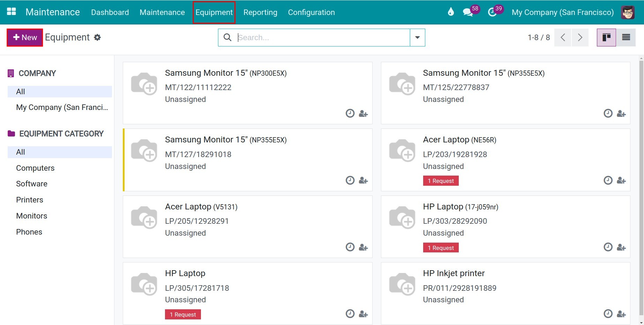The image size is (644, 325).
Task: Open 1 Request on LP/305/17281718 card
Action: (183, 315)
